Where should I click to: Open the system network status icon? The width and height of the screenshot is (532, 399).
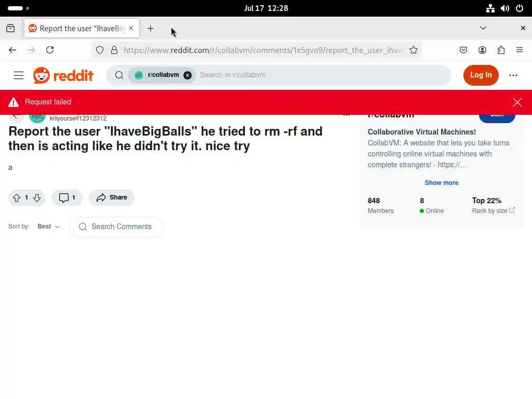coord(490,8)
